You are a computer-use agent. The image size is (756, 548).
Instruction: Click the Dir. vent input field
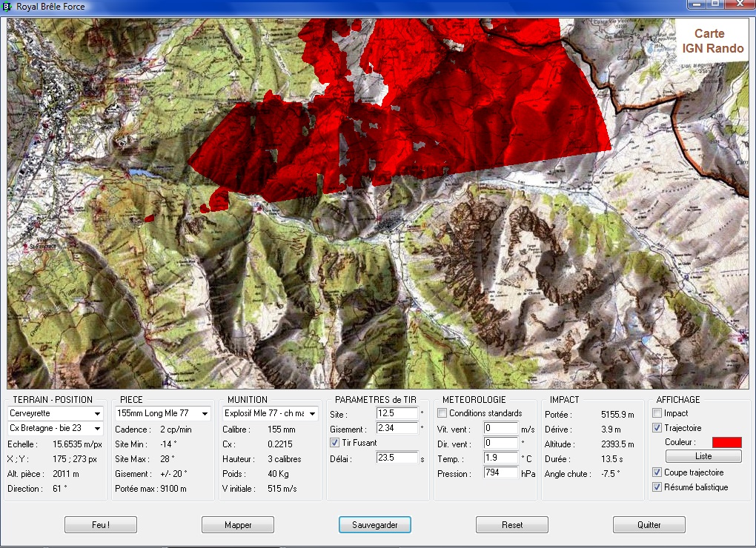pos(501,443)
